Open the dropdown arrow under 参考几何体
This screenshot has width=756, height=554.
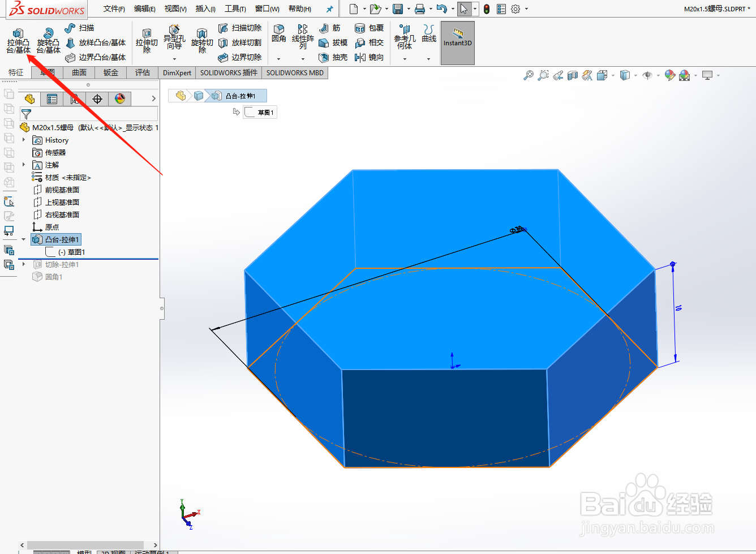click(x=405, y=59)
